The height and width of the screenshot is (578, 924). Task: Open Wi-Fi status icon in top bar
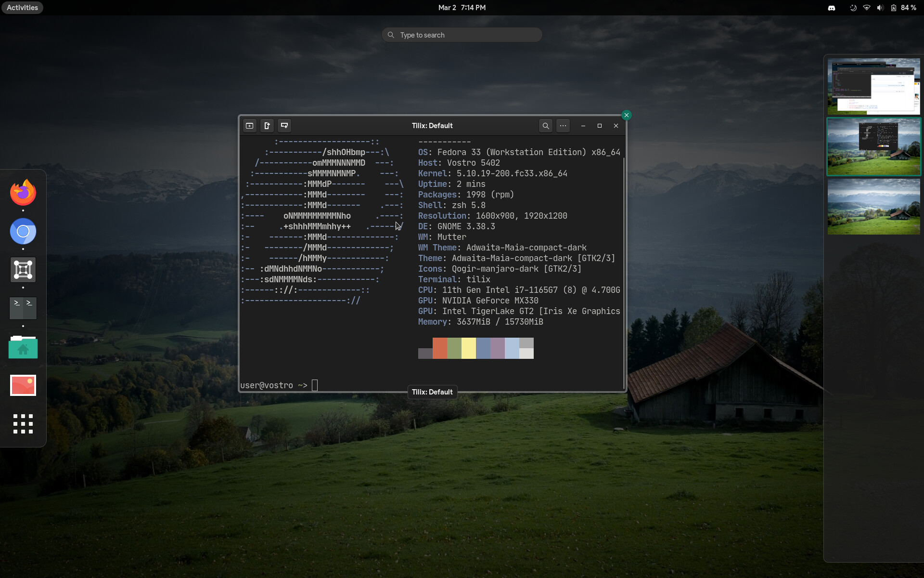[867, 8]
